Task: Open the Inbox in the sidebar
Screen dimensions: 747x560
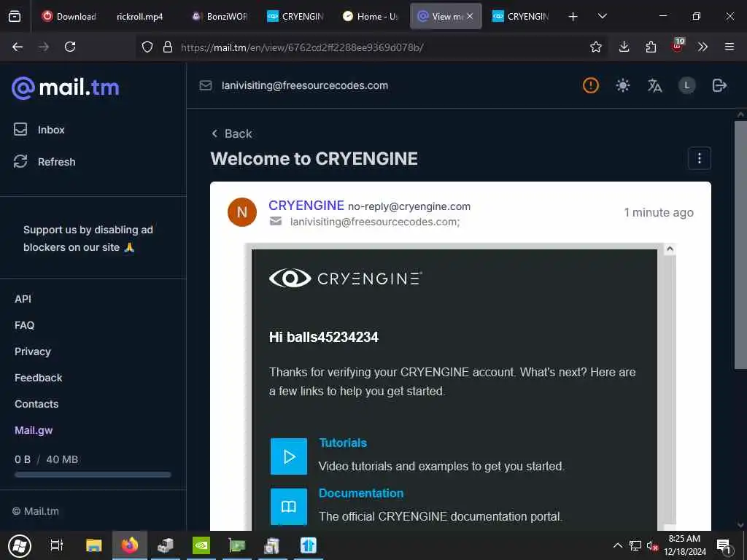Action: point(39,130)
